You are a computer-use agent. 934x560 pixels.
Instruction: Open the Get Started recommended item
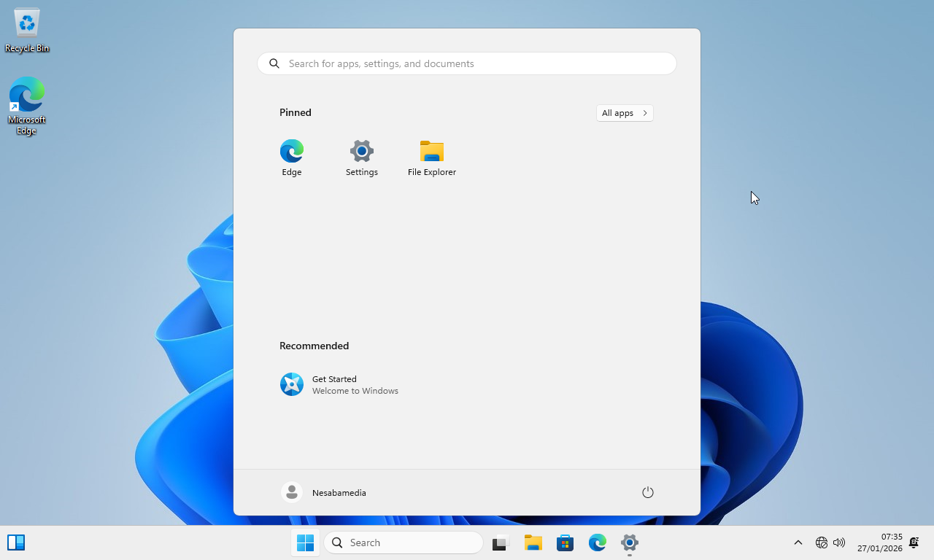pos(339,384)
